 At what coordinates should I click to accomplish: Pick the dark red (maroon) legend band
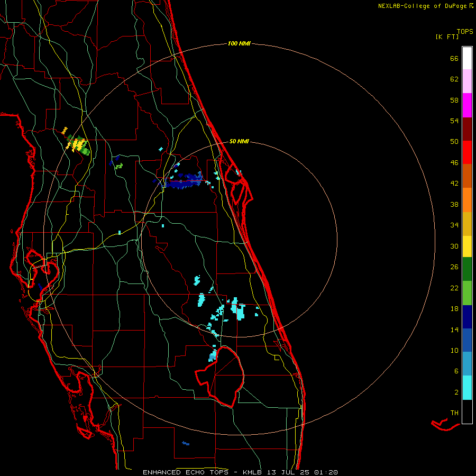pos(467,129)
